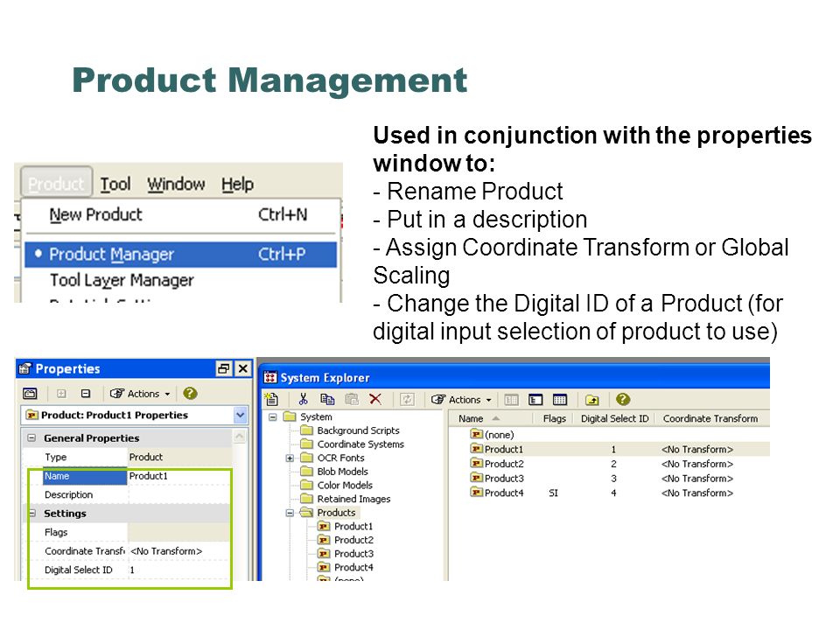This screenshot has height=630, width=840.
Task: Click the greyed two-pane view icon in System Explorer
Action: (x=512, y=400)
